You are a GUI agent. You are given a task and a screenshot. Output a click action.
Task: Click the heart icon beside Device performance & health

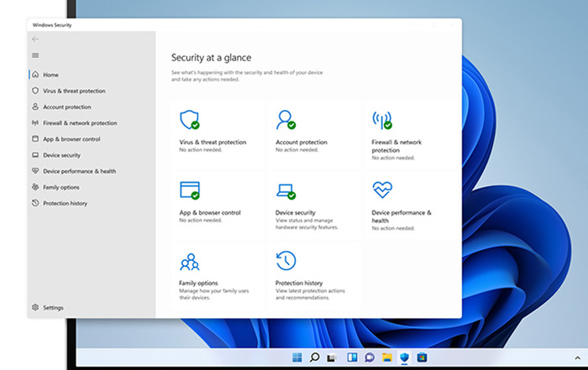pyautogui.click(x=35, y=171)
